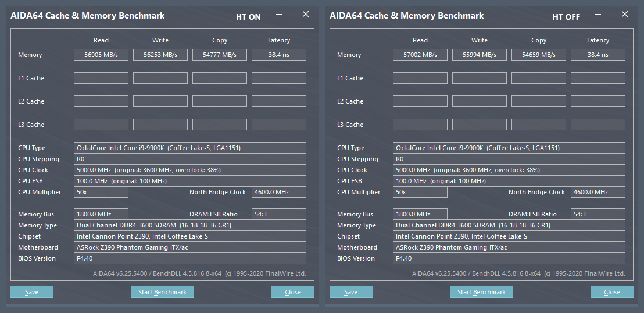Click Memory Bus 1800.0 MHz field, left window
Image resolution: width=644 pixels, height=313 pixels.
pos(101,214)
